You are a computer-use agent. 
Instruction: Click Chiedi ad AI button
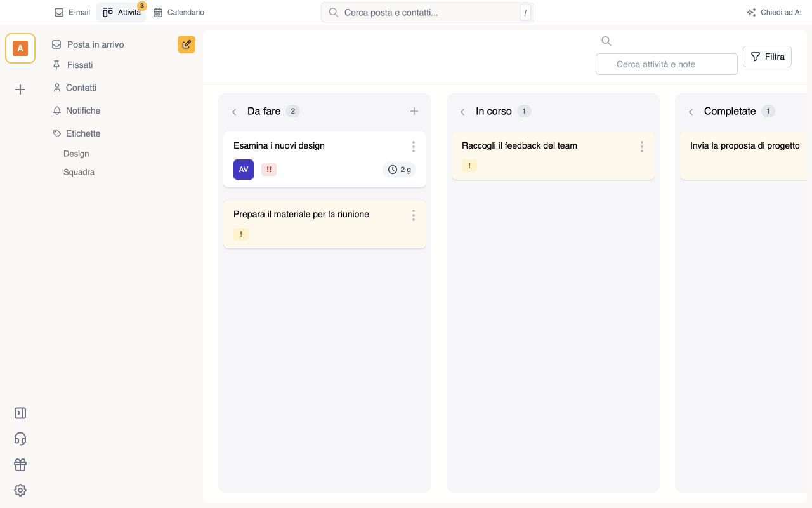[774, 12]
